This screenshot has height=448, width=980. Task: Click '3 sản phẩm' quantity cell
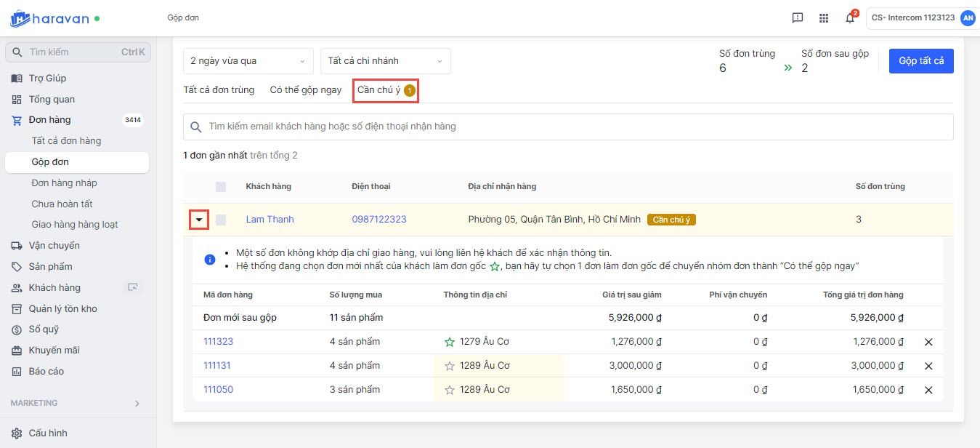355,390
